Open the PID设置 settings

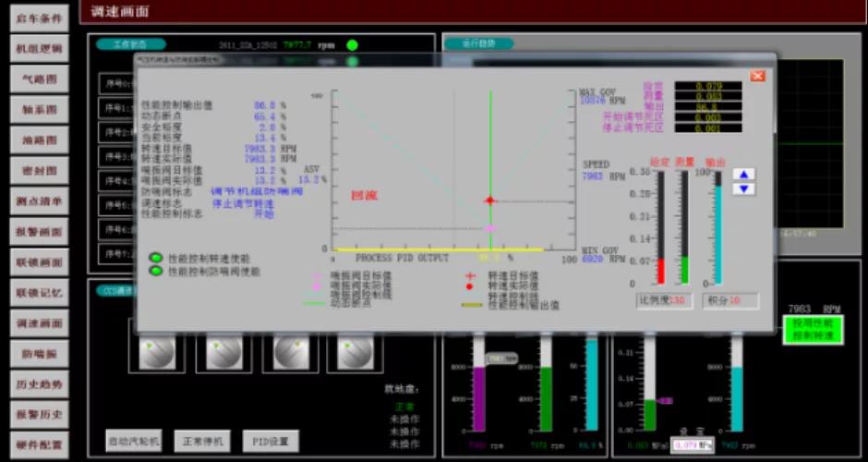(x=271, y=442)
